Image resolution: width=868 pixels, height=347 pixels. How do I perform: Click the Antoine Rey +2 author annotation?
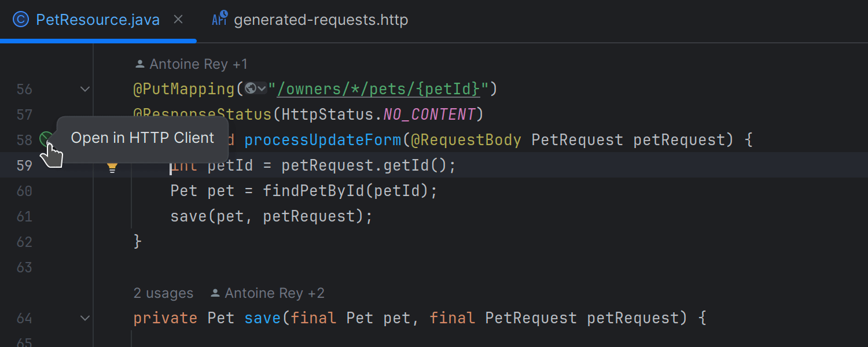(275, 293)
